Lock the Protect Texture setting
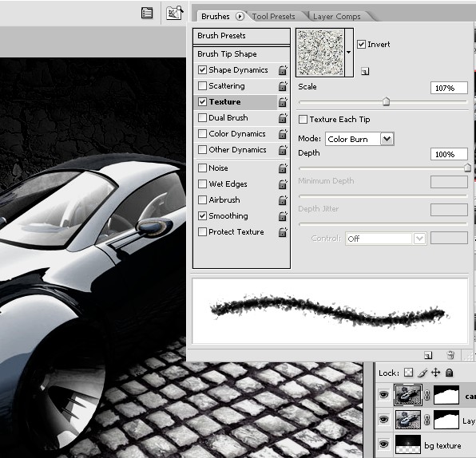Image resolution: width=476 pixels, height=458 pixels. (x=283, y=232)
